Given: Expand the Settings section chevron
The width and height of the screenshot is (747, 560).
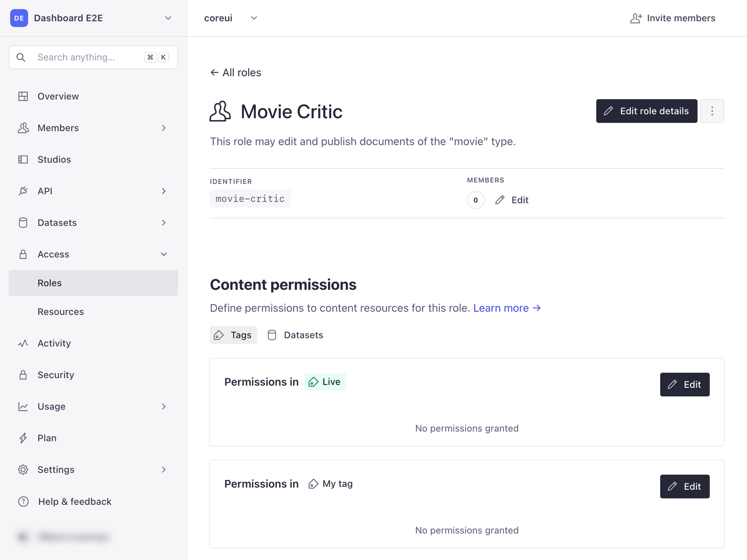Looking at the screenshot, I should 164,470.
